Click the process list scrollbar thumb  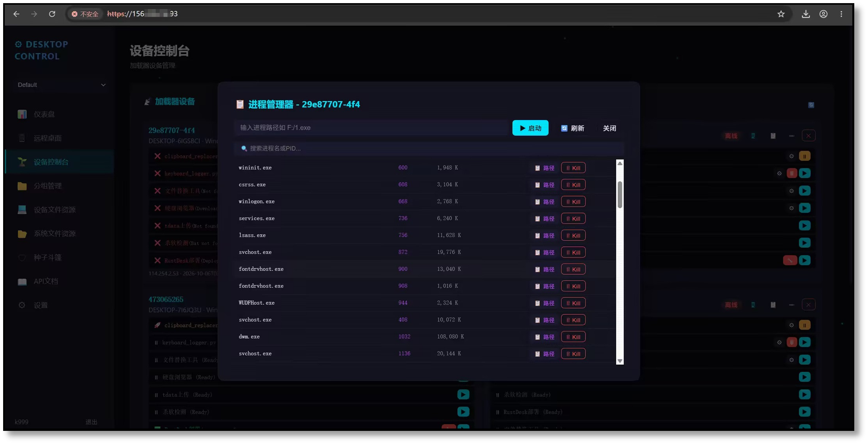click(620, 195)
